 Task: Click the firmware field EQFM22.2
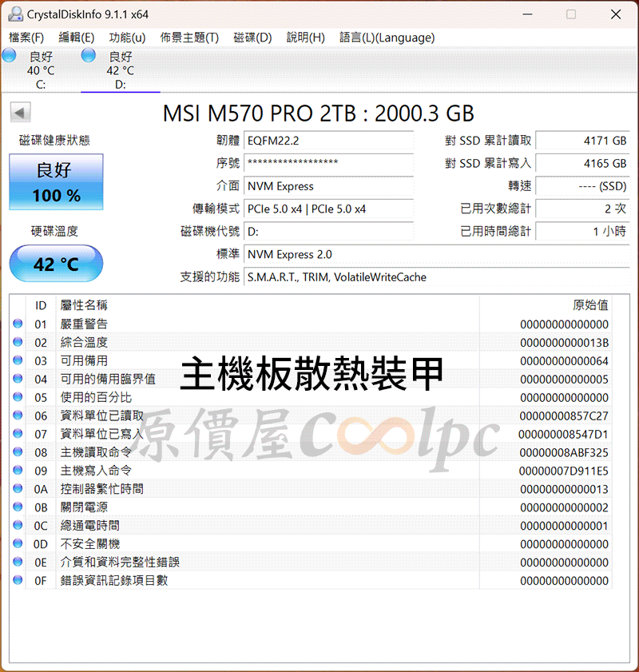[x=328, y=141]
